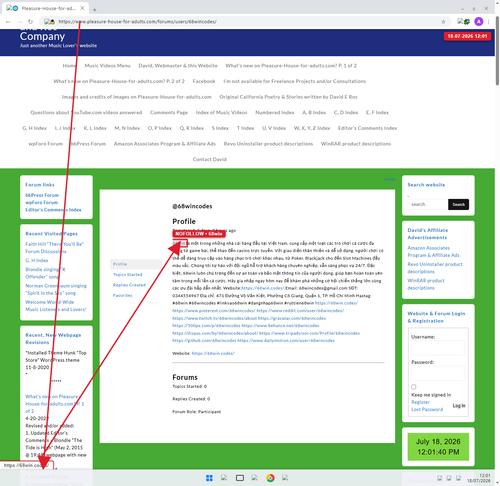Open Revo Uninstaller sidebar link

coord(435,268)
